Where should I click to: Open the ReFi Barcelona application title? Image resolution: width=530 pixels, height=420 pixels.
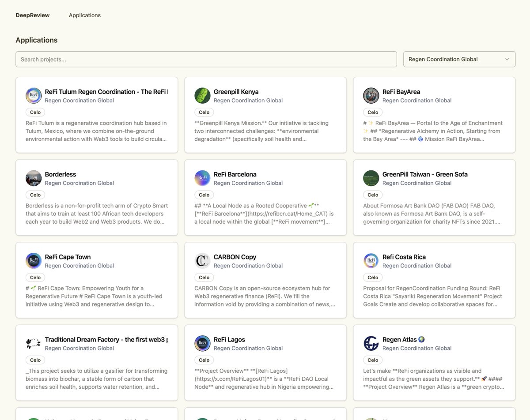[x=235, y=174]
